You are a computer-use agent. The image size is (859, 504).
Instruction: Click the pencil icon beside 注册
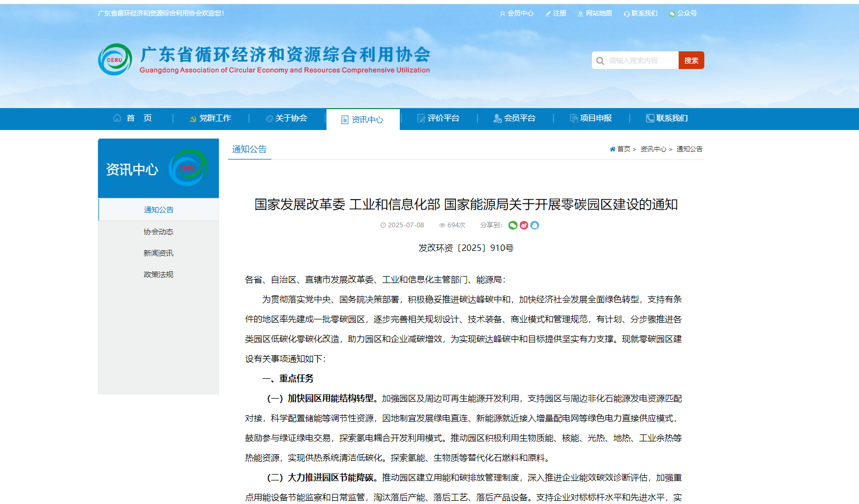click(x=548, y=13)
